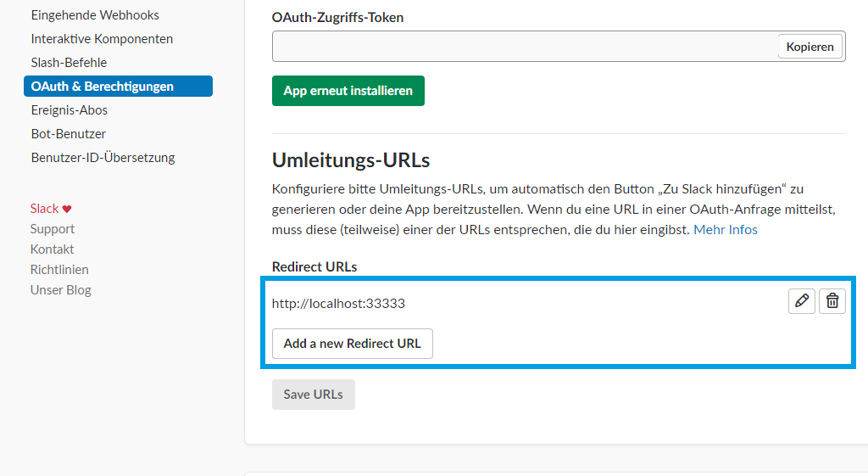This screenshot has height=476, width=868.
Task: Navigate to Bot-Benutzer page
Action: [x=68, y=134]
